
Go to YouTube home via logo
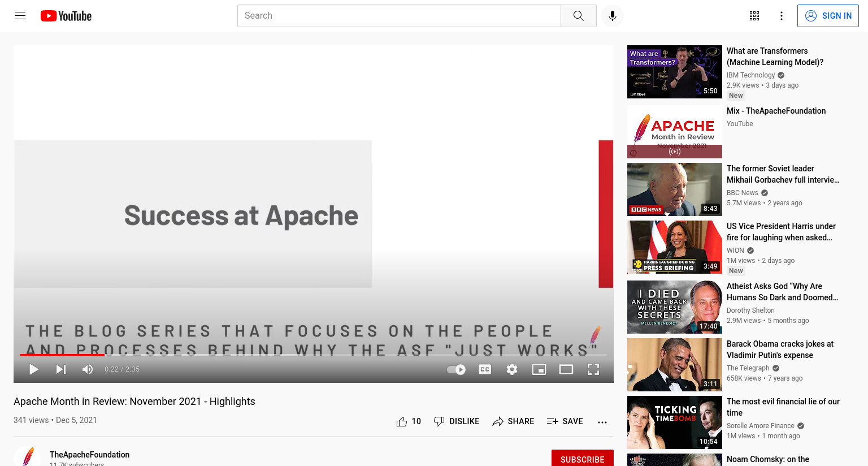[x=66, y=16]
